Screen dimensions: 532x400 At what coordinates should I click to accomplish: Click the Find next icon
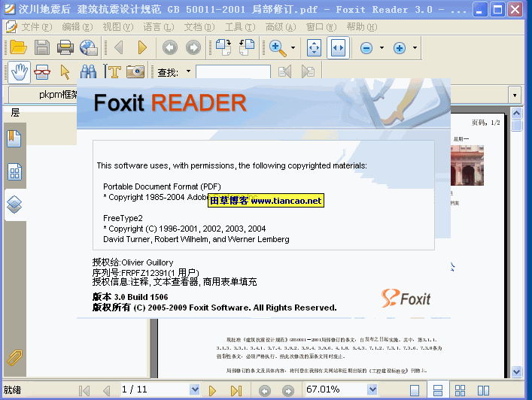pyautogui.click(x=308, y=71)
